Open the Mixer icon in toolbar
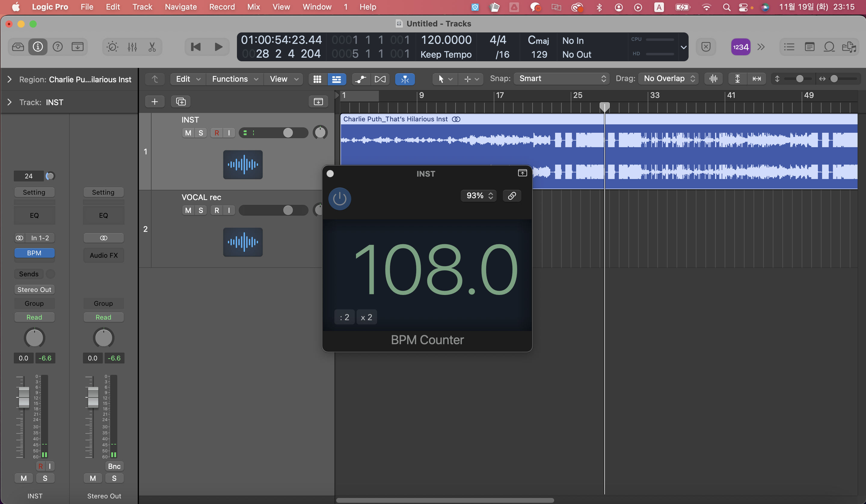The width and height of the screenshot is (866, 504). [x=132, y=47]
